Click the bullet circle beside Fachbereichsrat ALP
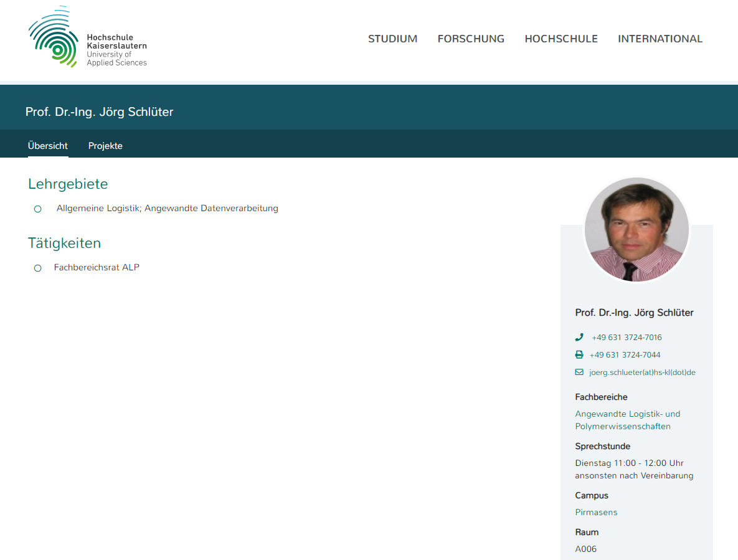 click(x=37, y=268)
